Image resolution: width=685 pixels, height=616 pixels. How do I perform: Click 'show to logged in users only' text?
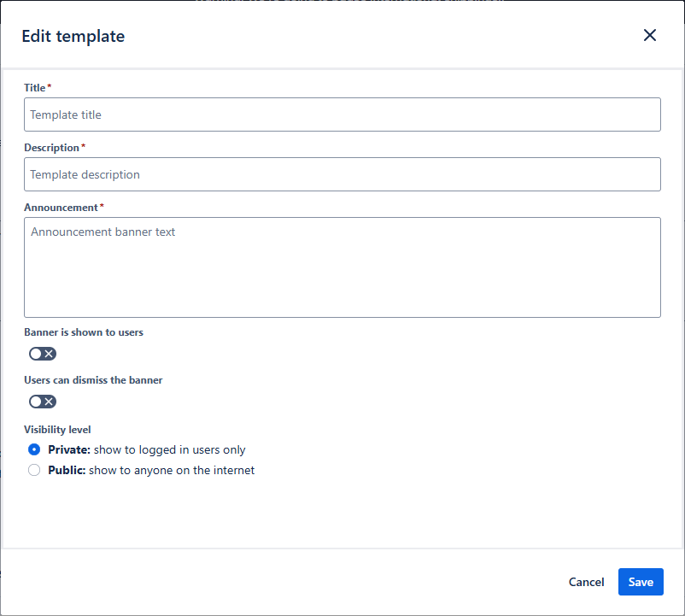pos(169,449)
